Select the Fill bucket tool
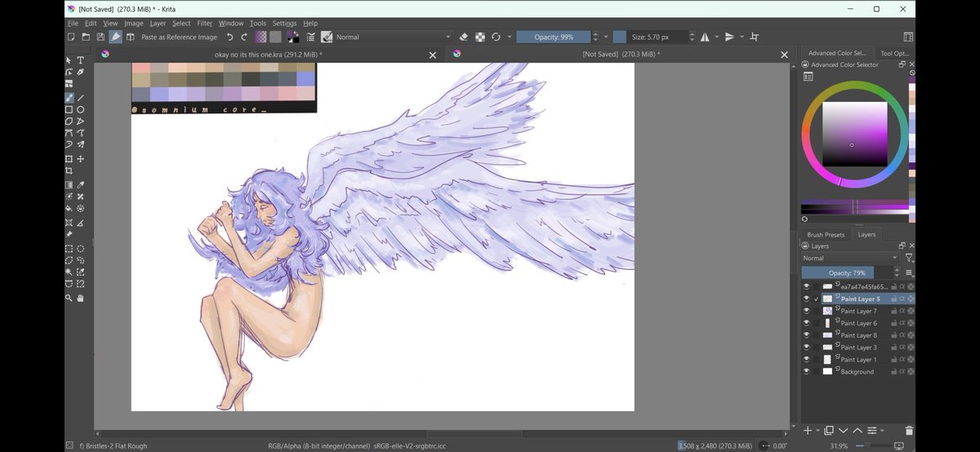This screenshot has height=452, width=980. [x=69, y=208]
